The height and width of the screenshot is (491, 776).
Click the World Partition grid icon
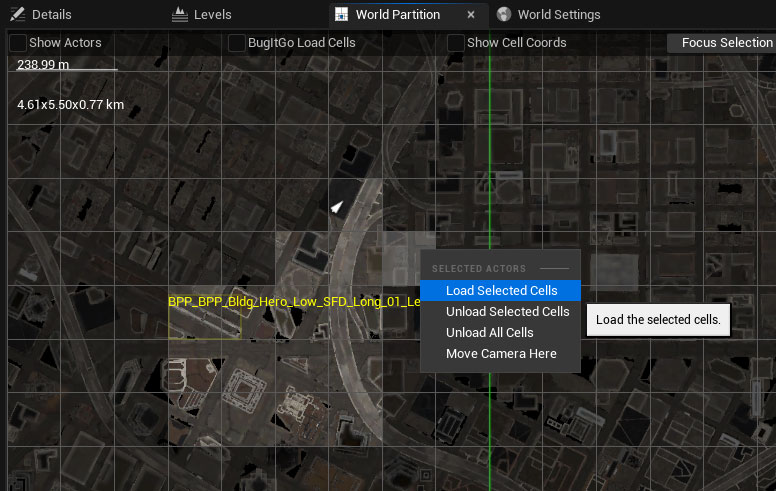[x=341, y=14]
